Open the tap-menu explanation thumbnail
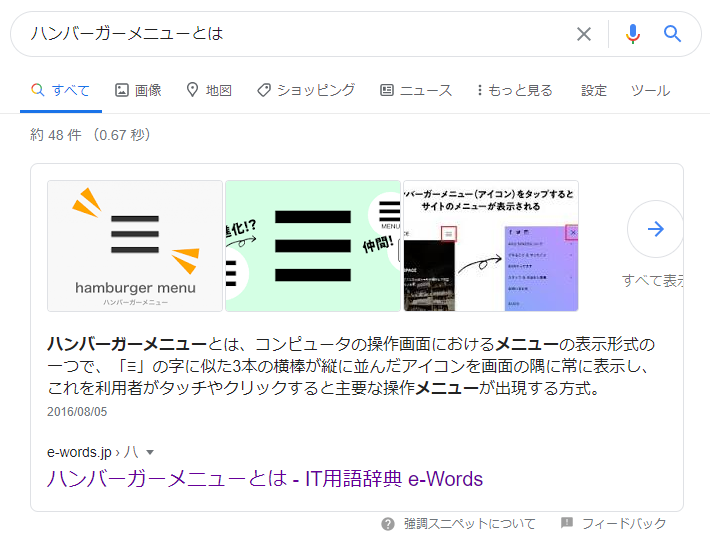The image size is (710, 542). pos(491,246)
